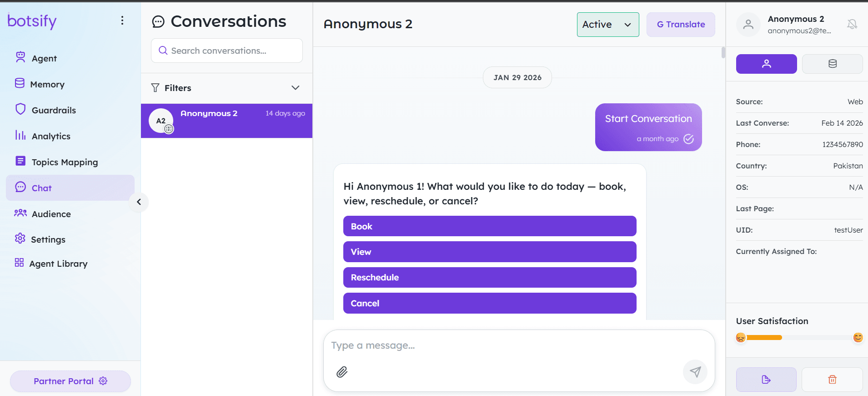This screenshot has width=868, height=396.
Task: Switch to the database tab icon
Action: point(832,64)
